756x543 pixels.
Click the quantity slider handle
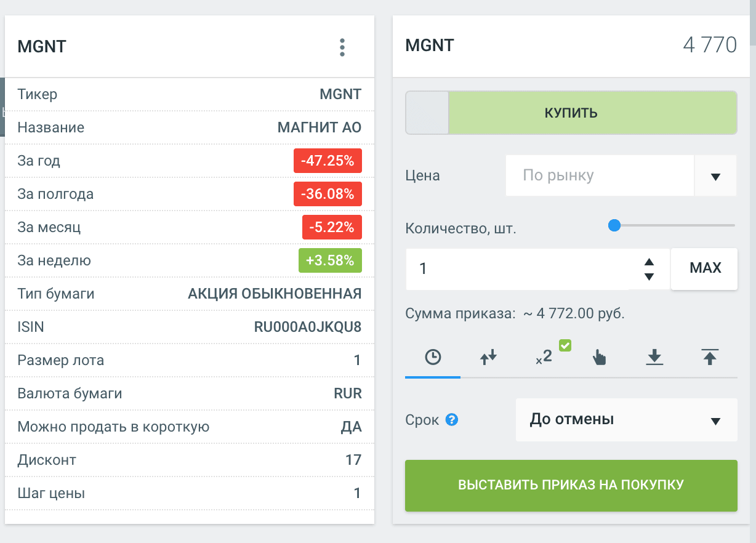pyautogui.click(x=614, y=225)
